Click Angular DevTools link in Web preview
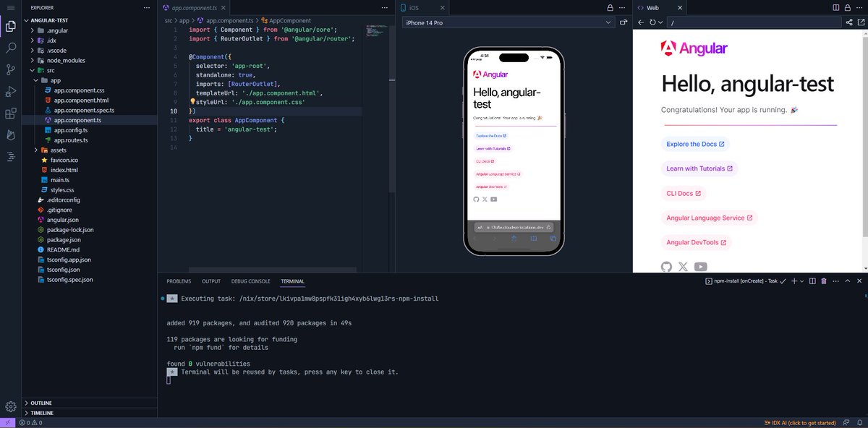Screen dimensions: 868x428 point(697,242)
